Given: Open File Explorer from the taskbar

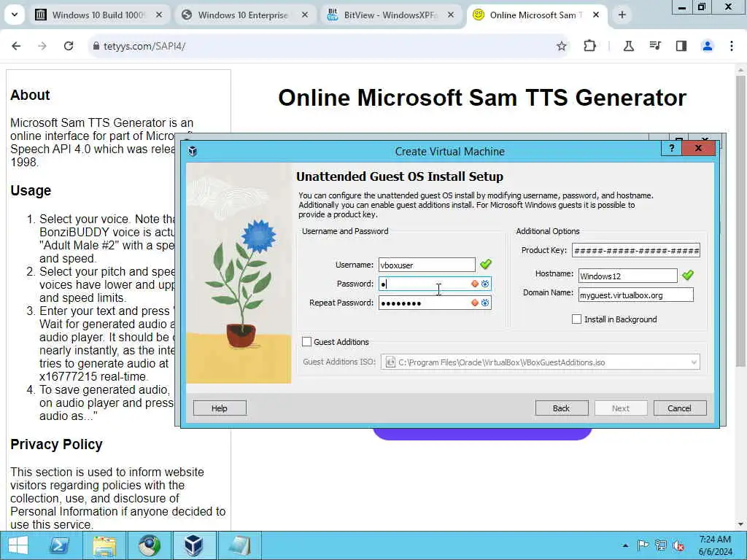Looking at the screenshot, I should tap(104, 545).
